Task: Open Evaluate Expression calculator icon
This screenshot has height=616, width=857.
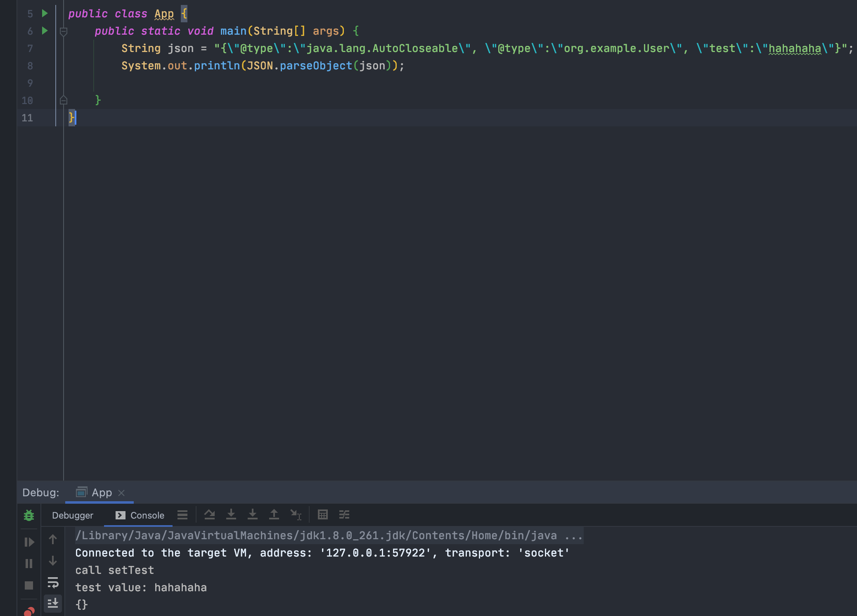Action: point(323,514)
